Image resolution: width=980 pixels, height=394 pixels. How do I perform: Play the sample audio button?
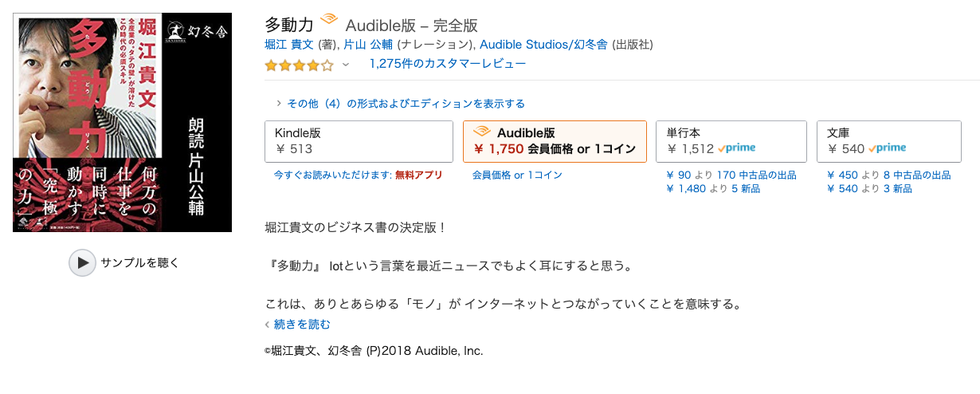(x=82, y=262)
